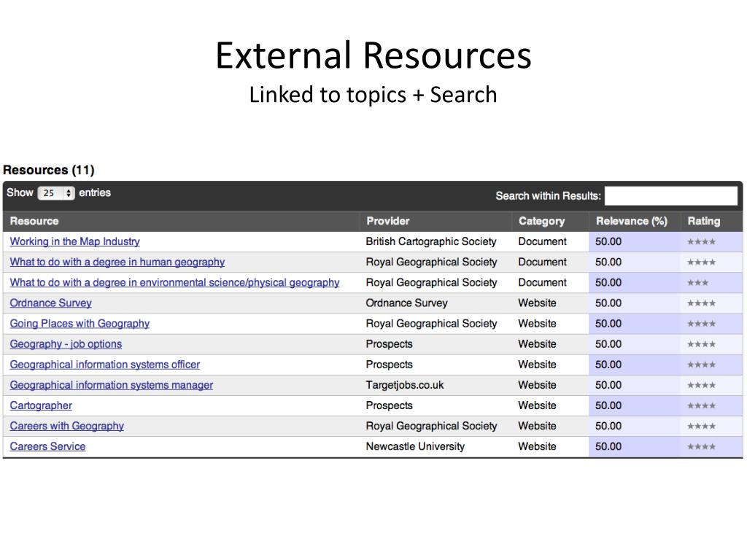Select Website category in the Ordnance Survey row
Viewport: 747px width, 560px height.
click(537, 303)
